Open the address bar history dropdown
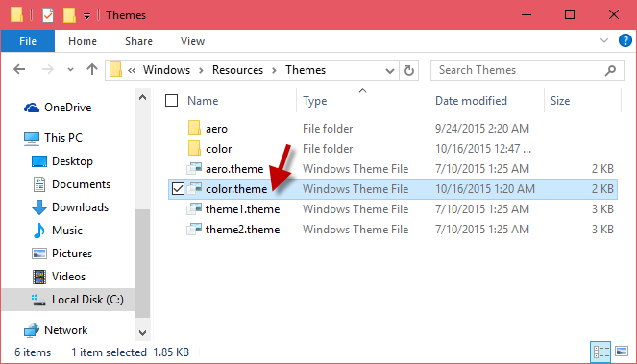The height and width of the screenshot is (364, 637). [x=390, y=71]
